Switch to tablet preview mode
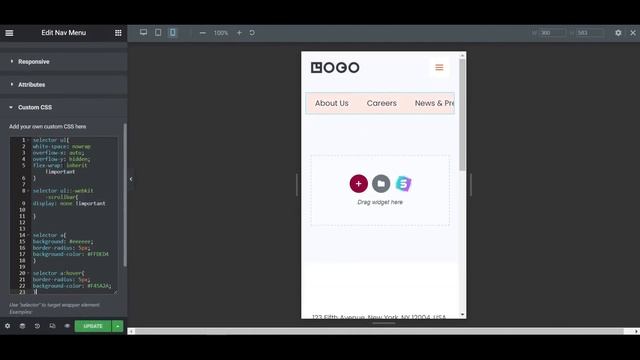Screen dimensions: 640x360 click(158, 32)
